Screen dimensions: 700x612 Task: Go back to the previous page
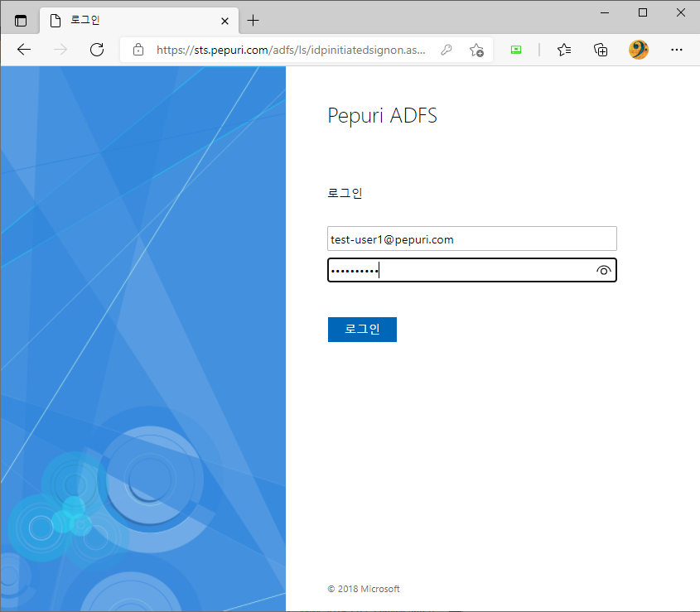(24, 50)
